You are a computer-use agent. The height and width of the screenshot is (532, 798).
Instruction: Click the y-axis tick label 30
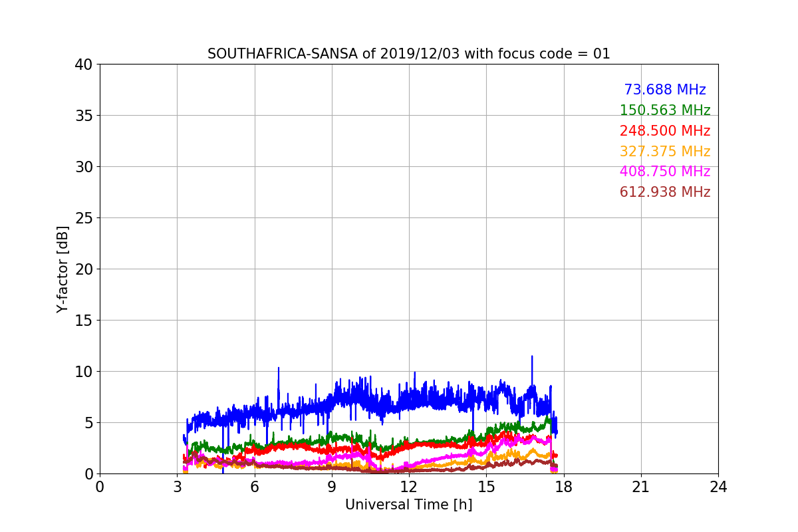pyautogui.click(x=84, y=167)
